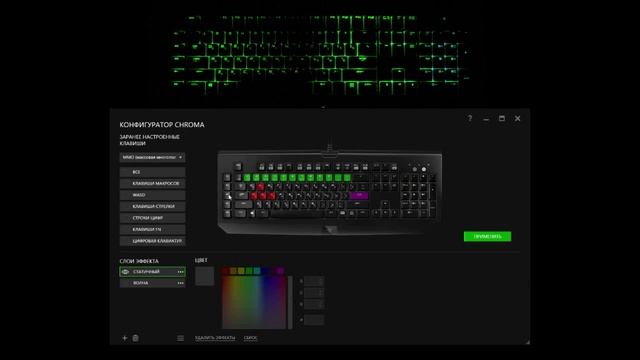The width and height of the screenshot is (640, 360).
Task: Select the red W key on keyboard preview
Action: [260, 187]
